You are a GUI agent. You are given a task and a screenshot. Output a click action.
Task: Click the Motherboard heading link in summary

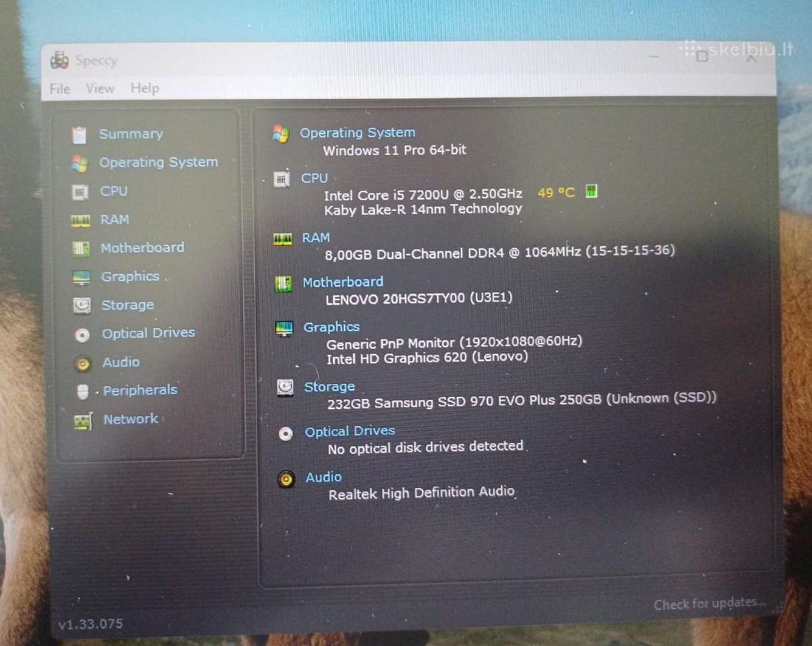point(343,282)
